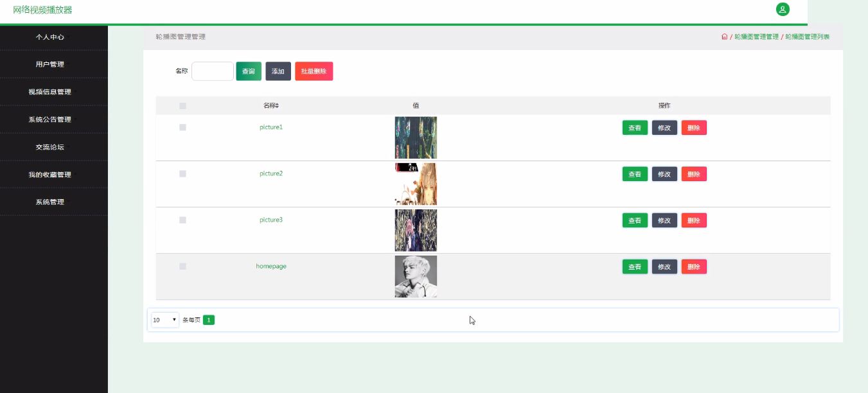This screenshot has height=393, width=868.
Task: Click the 轮播图管理管理 breadcrumb link
Action: pos(756,37)
